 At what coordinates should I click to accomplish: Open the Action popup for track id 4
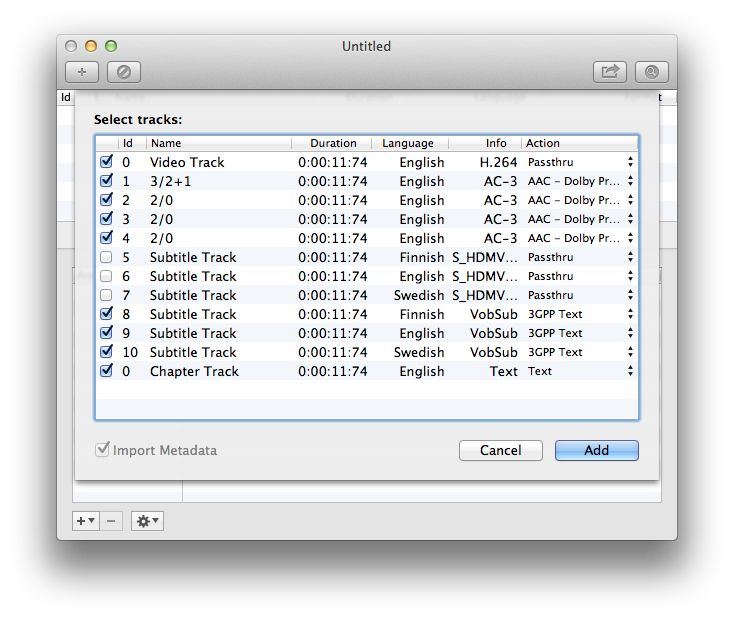click(x=580, y=238)
